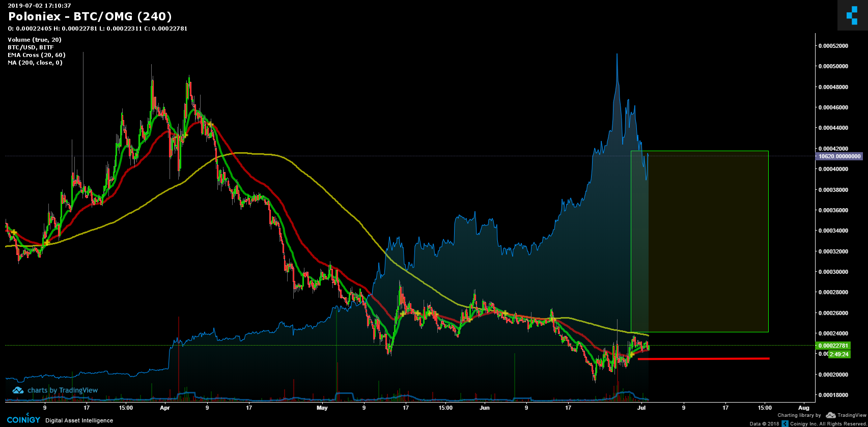Select the 'BTC/USD, BITF' overlay label
Screen dimensions: 868x427
[31, 47]
